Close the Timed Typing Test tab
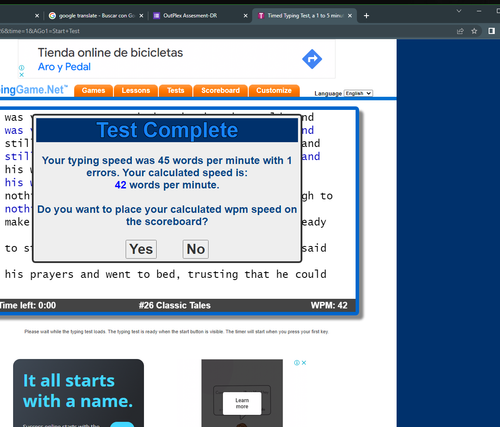 [350, 16]
